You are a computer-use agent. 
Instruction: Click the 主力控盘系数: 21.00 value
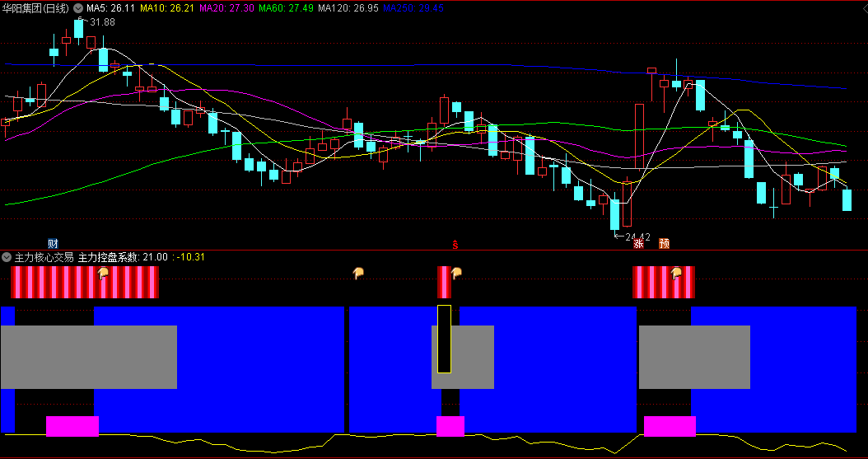pyautogui.click(x=123, y=257)
